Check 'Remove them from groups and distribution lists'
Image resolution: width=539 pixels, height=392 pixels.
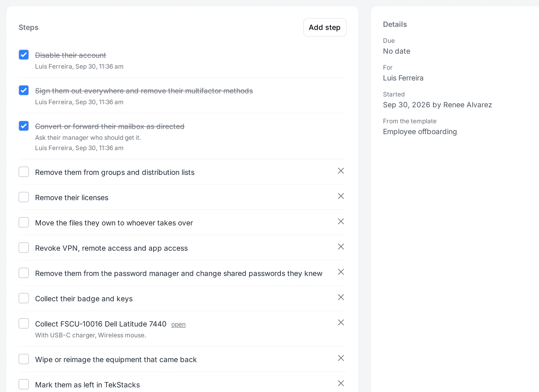point(24,172)
